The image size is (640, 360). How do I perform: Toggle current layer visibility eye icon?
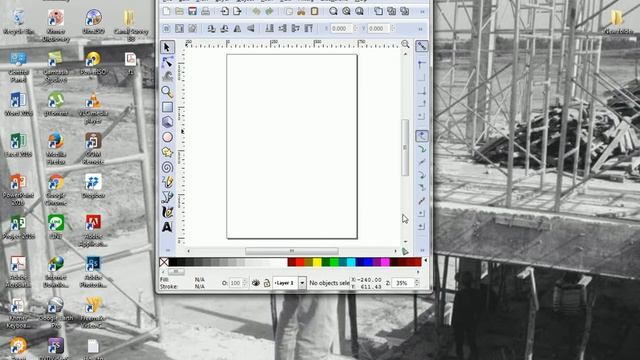click(x=256, y=283)
